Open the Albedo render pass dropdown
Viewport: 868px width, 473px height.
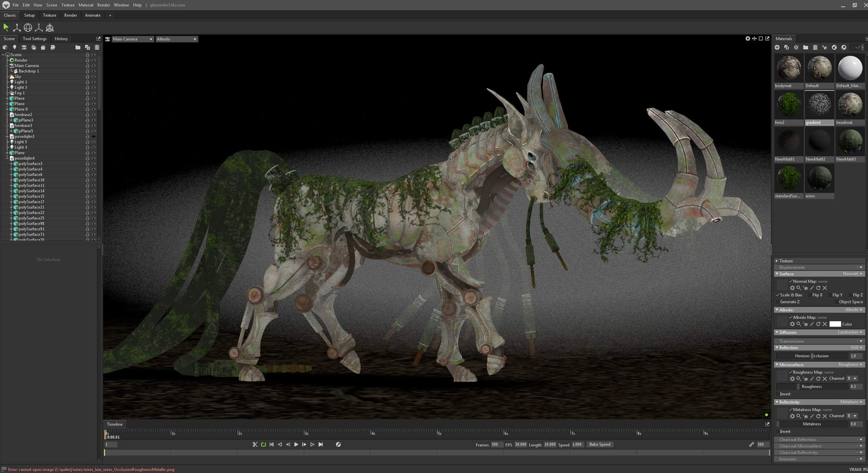point(176,39)
